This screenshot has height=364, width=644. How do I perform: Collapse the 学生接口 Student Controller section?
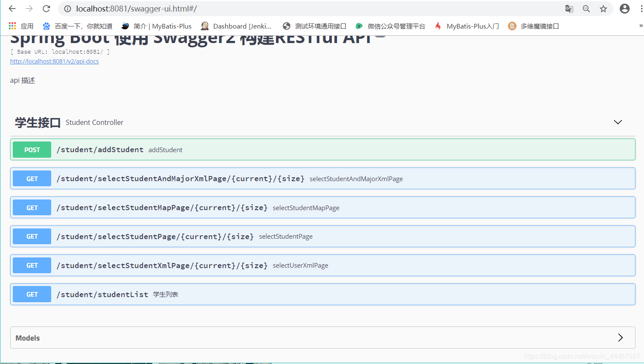pos(618,122)
